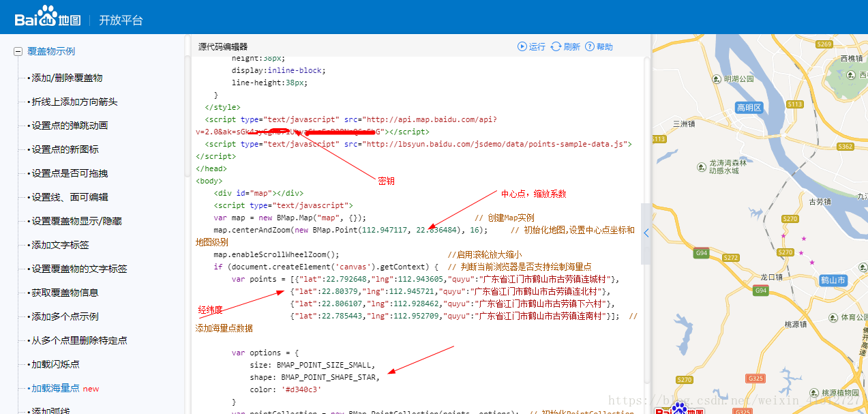This screenshot has width=868, height=414.
Task: Click the map.centerAndZoom code line
Action: coord(350,230)
